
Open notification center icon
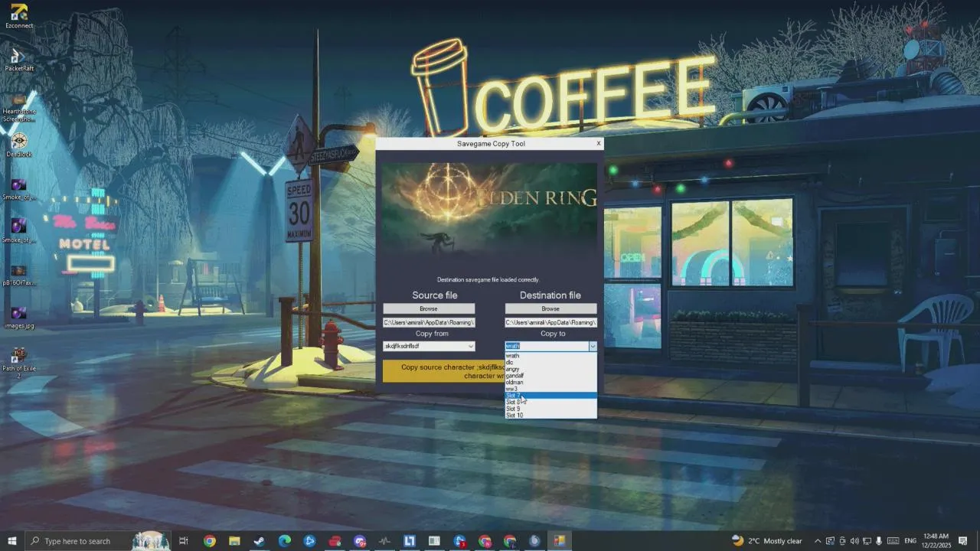point(963,541)
